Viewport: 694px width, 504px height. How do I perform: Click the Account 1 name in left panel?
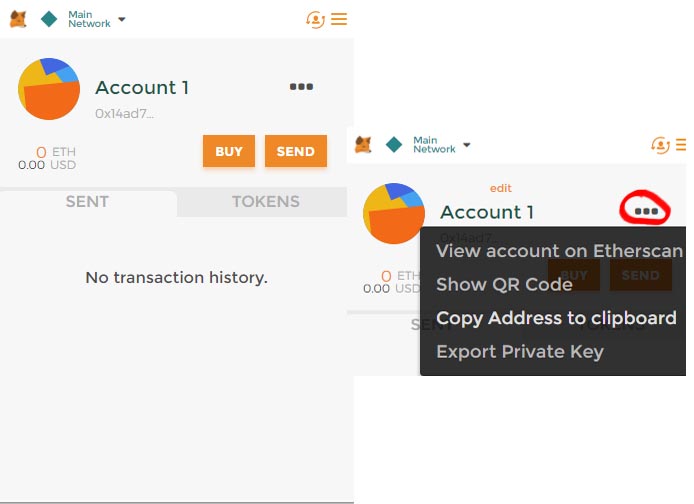click(x=142, y=87)
